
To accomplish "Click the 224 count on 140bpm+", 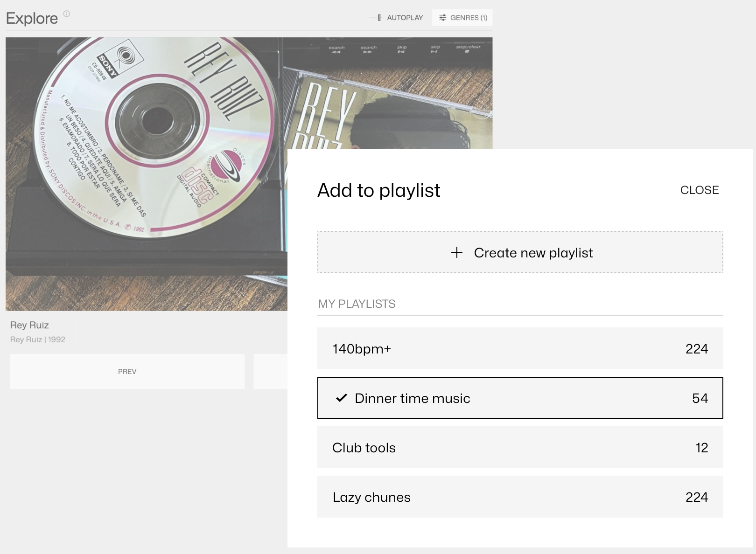I will (x=697, y=349).
